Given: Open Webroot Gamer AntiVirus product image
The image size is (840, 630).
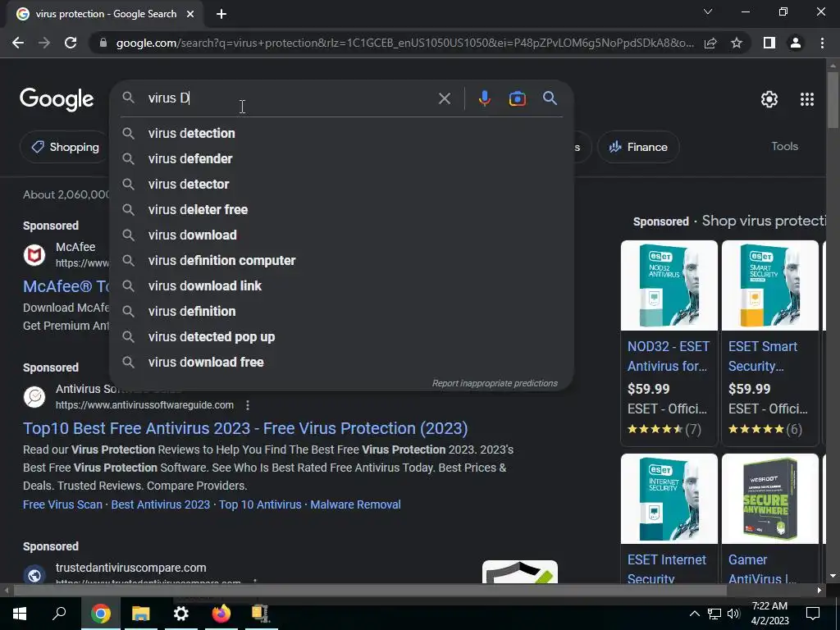Looking at the screenshot, I should point(769,499).
